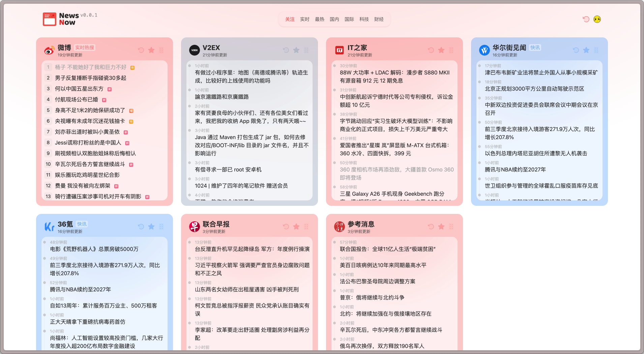Select the 国际 tab
644x354 pixels.
(x=349, y=19)
